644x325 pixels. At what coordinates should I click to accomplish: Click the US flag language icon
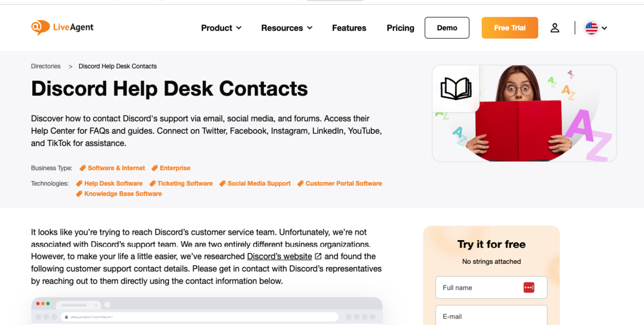pyautogui.click(x=591, y=28)
